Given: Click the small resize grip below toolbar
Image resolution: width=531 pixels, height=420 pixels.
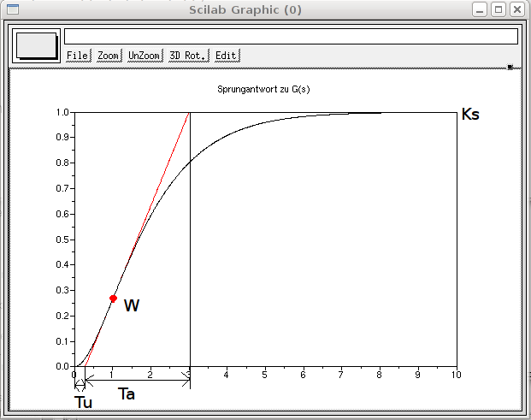Looking at the screenshot, I should point(510,67).
